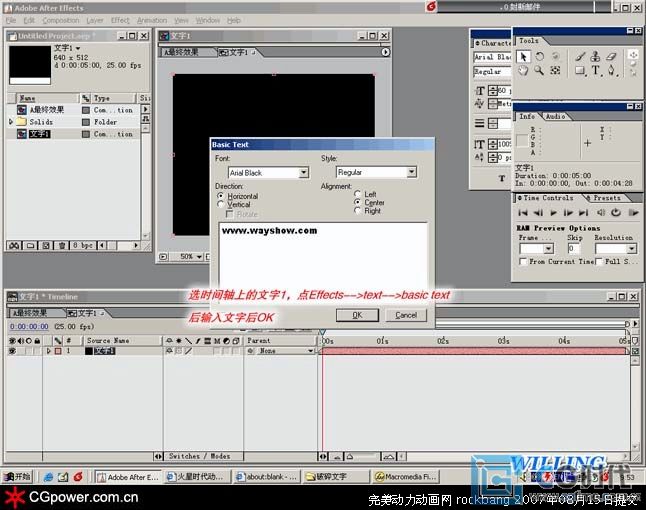Toggle loop icon in Time Controls

[x=616, y=213]
